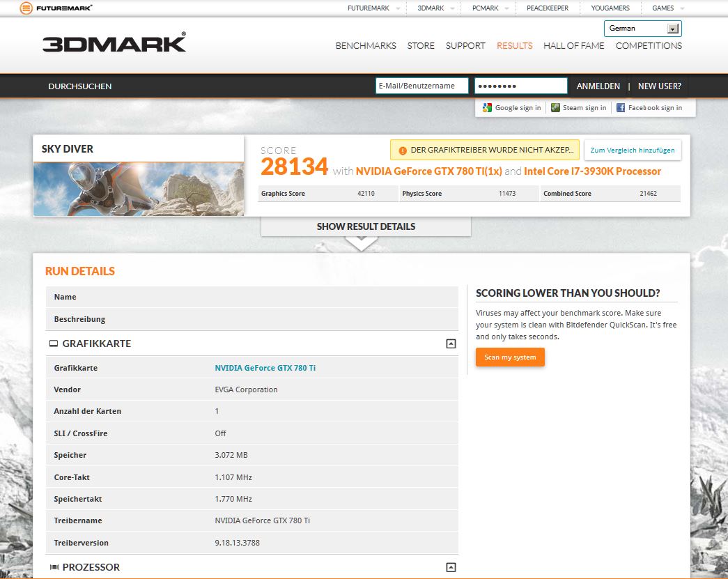
Task: Collapse the PROZESSOR section
Action: tap(451, 567)
